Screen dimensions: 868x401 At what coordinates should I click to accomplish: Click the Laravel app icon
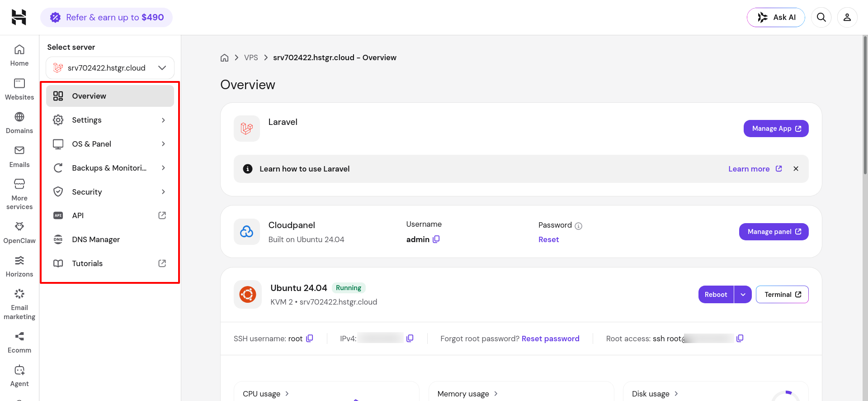(247, 129)
